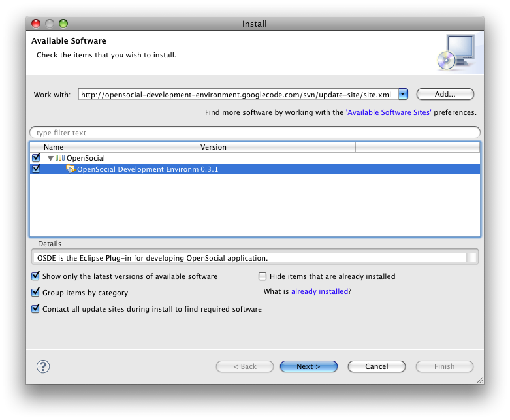510x420 pixels.
Task: Collapse the OpenSocial tree node
Action: [50, 159]
